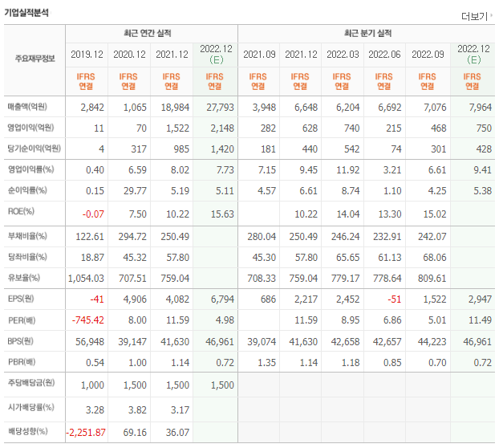Click the 11.92 operating margin value
503x448 pixels.
[347, 170]
